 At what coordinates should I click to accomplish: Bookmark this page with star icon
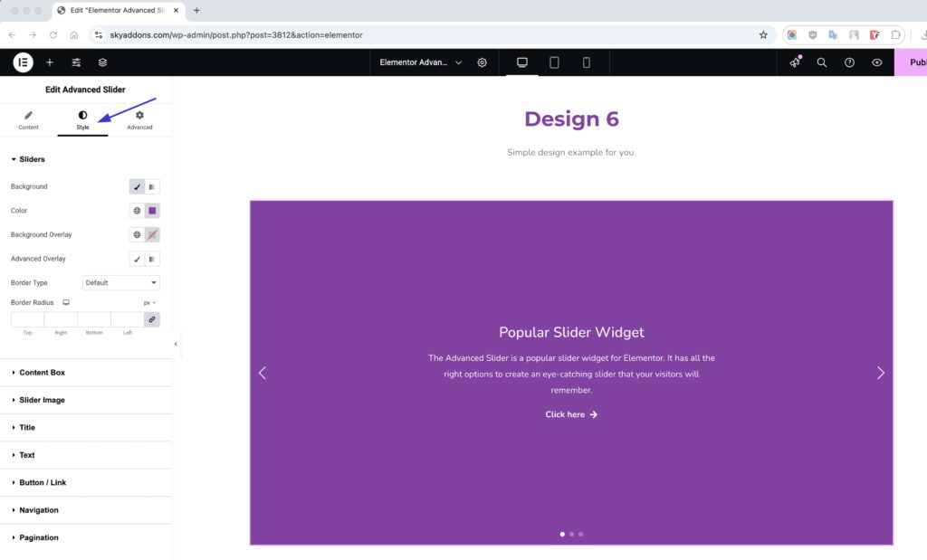click(763, 35)
